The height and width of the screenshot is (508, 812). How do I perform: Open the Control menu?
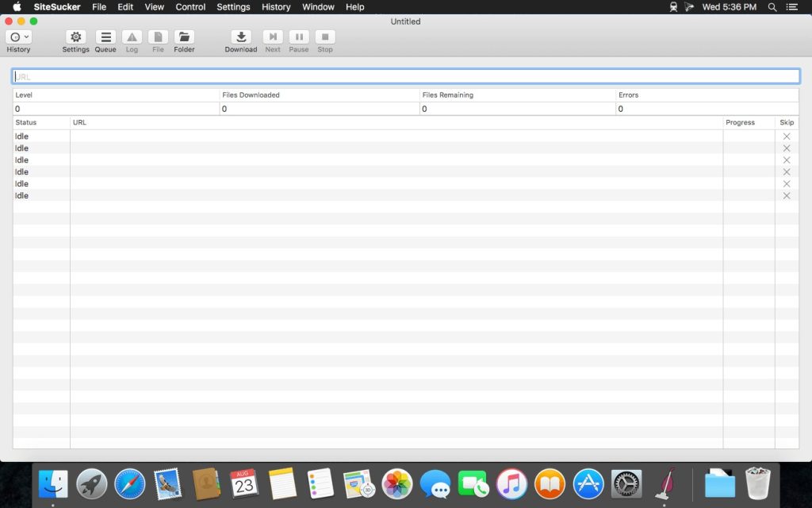tap(190, 7)
